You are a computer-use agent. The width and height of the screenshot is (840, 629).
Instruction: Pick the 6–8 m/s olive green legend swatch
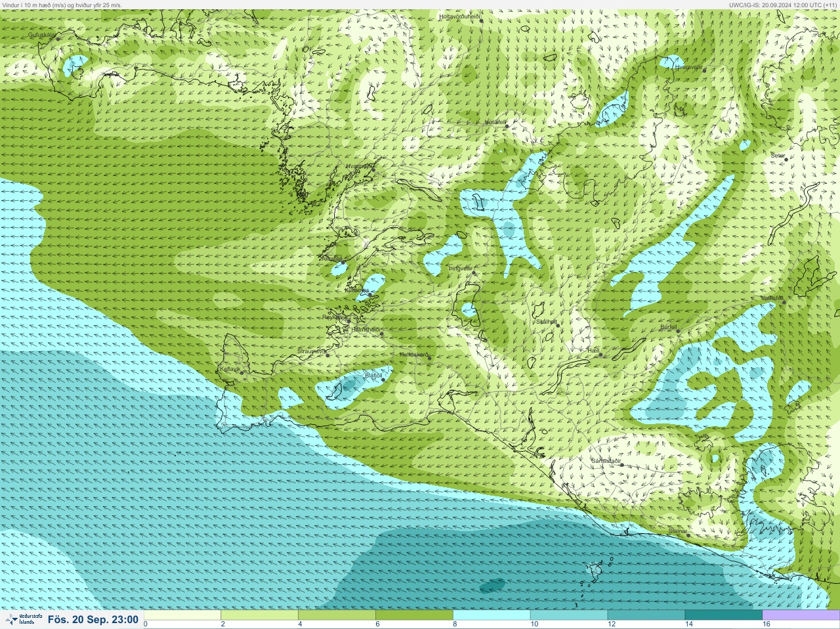(415, 615)
